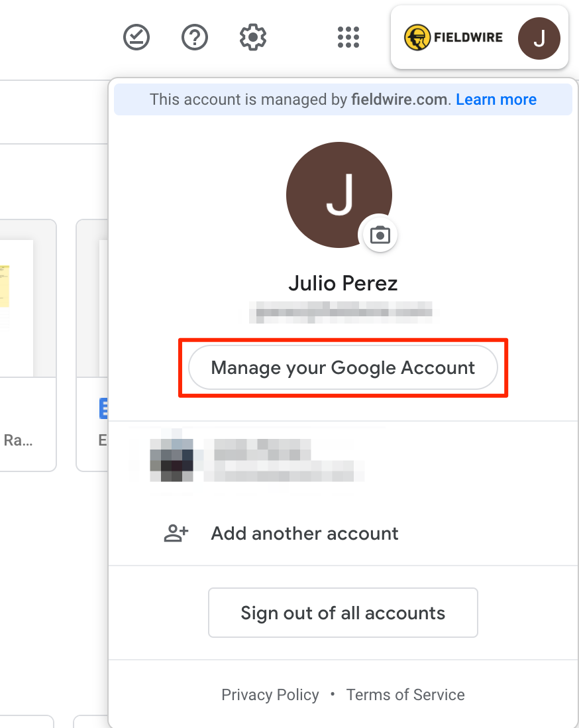579x728 pixels.
Task: Change profile photo via the camera icon
Action: [x=380, y=235]
